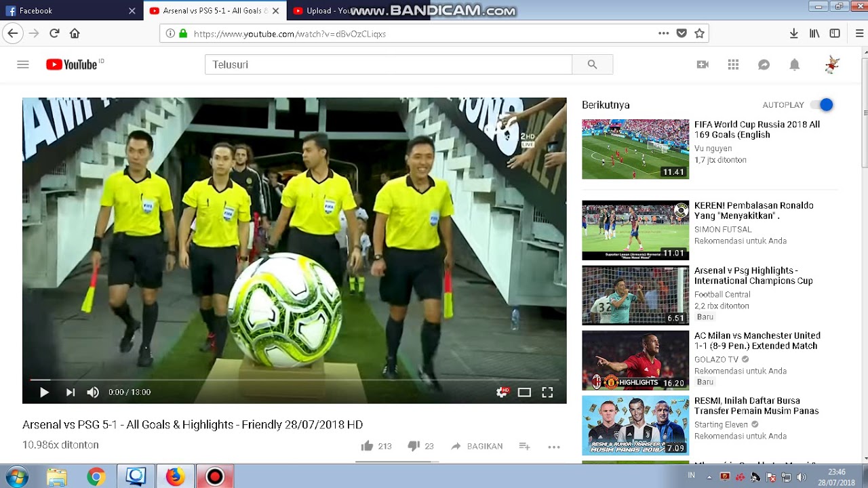Open video player settings gear
Screen dimensions: 868x488
click(x=502, y=392)
